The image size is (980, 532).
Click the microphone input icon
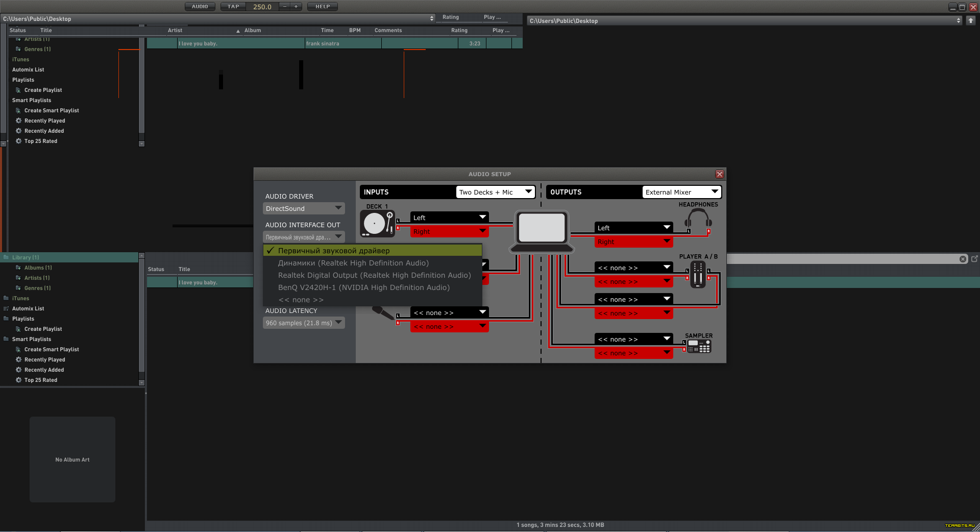[x=382, y=311]
